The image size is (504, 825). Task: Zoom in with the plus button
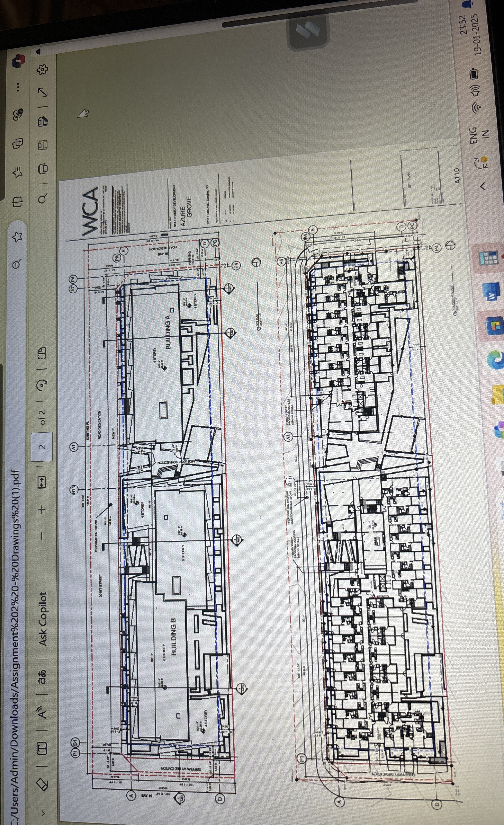(42, 510)
